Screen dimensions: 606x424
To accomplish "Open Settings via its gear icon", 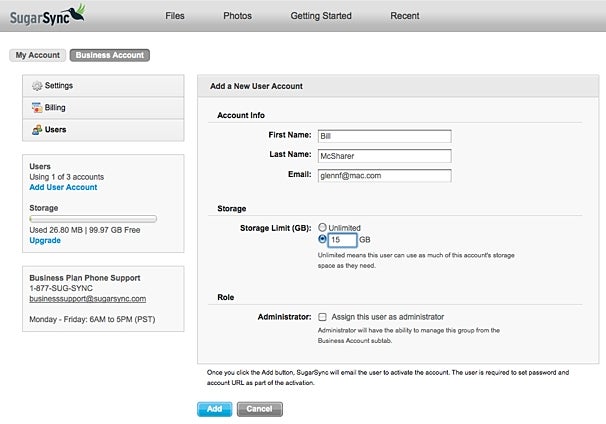I will [37, 86].
